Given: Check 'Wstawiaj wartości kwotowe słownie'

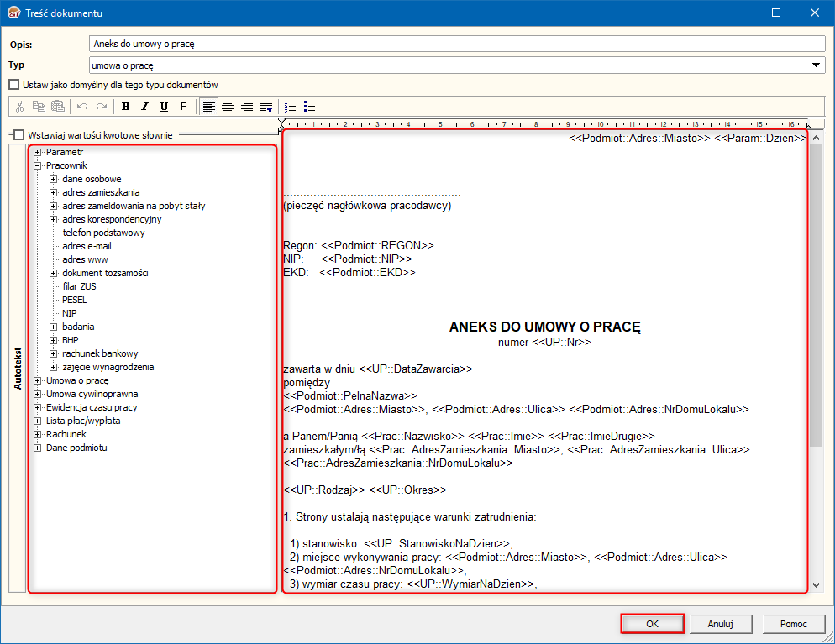Looking at the screenshot, I should [x=19, y=135].
